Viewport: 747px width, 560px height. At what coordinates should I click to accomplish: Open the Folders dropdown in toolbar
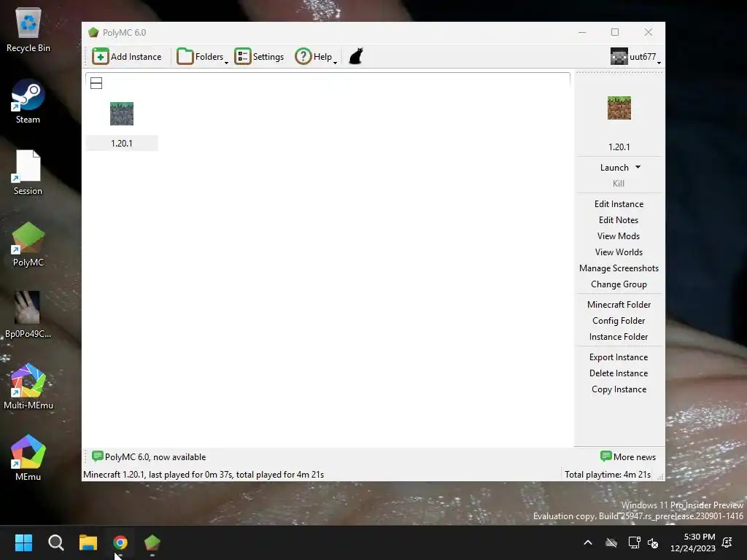point(203,57)
